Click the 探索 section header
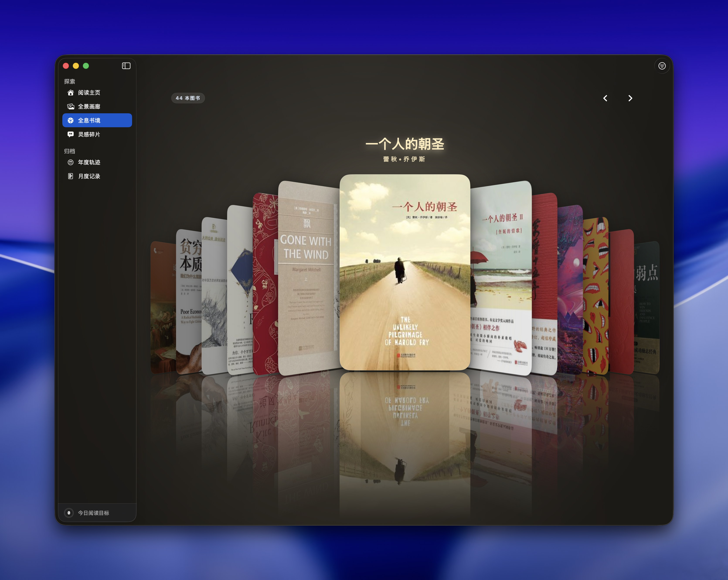The width and height of the screenshot is (728, 580). 70,81
